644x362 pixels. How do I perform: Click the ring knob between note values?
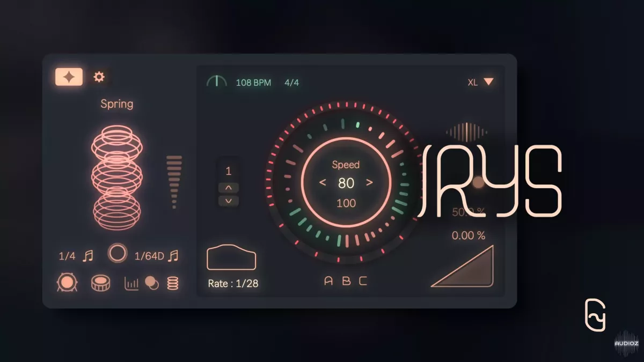click(x=117, y=253)
